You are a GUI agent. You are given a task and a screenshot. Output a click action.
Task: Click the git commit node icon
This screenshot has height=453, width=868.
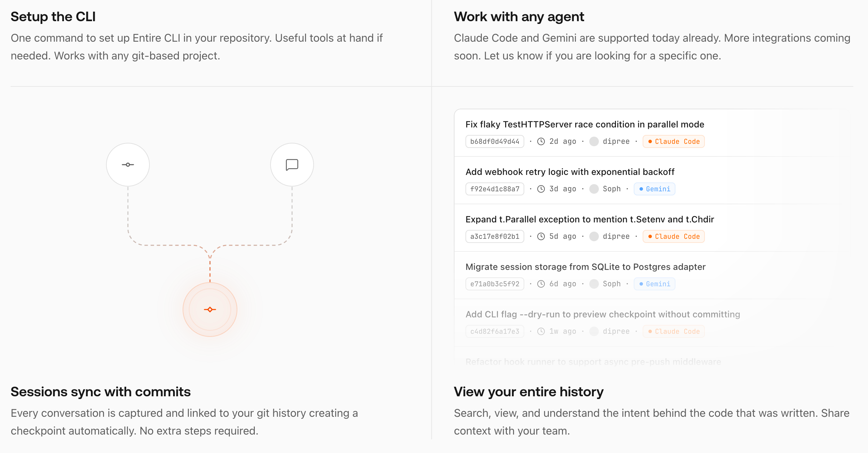(x=128, y=165)
